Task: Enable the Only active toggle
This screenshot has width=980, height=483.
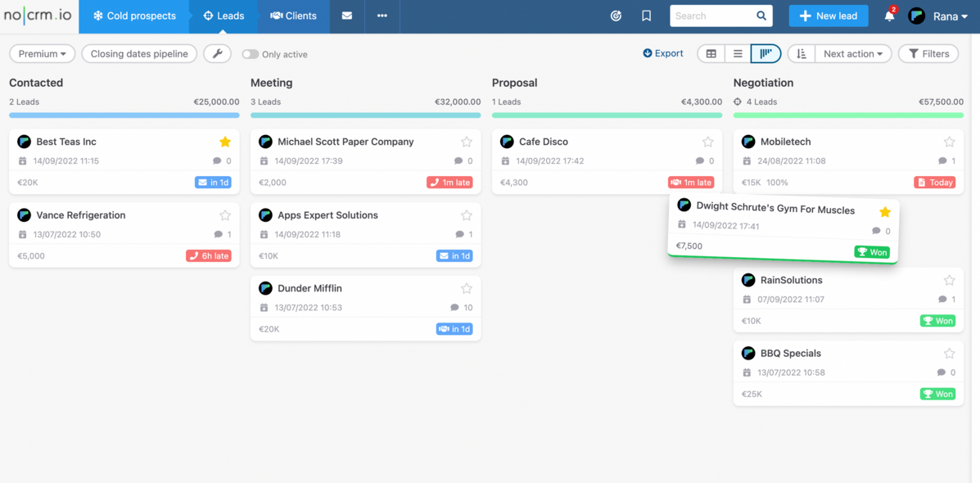Action: [251, 53]
